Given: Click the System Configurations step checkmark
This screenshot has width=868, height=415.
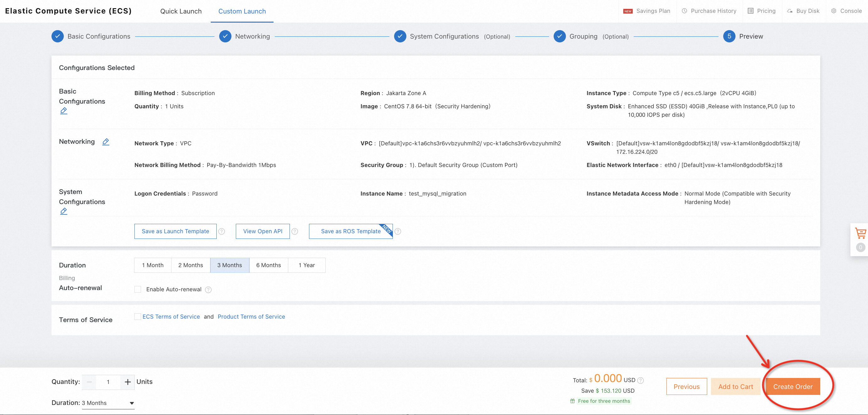Looking at the screenshot, I should point(400,36).
